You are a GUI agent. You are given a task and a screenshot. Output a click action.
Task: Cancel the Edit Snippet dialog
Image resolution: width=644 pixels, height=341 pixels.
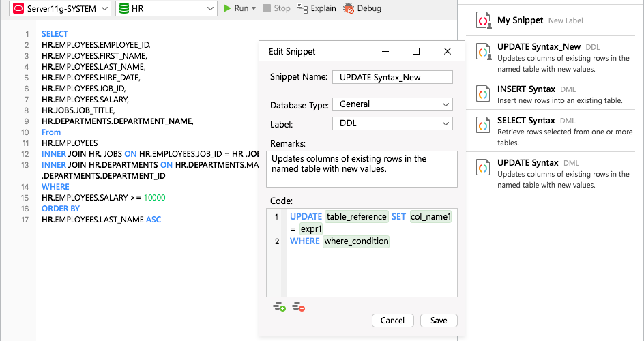tap(392, 321)
